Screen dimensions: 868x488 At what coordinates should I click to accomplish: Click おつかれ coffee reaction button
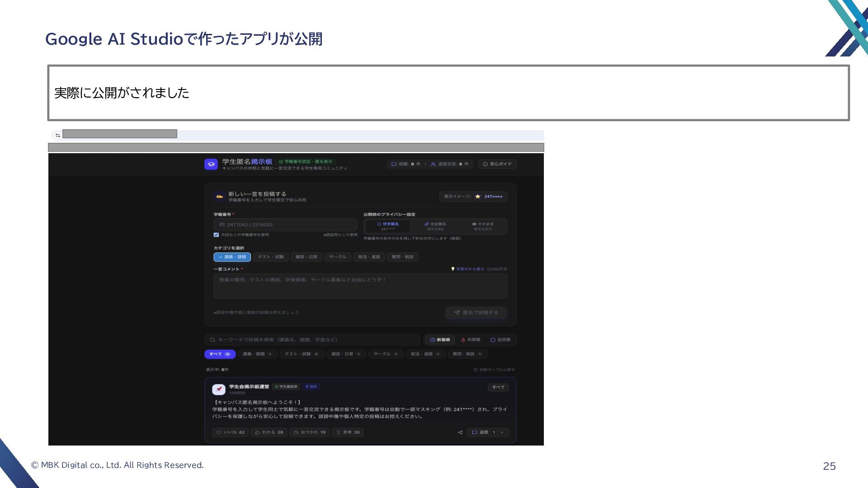point(309,432)
